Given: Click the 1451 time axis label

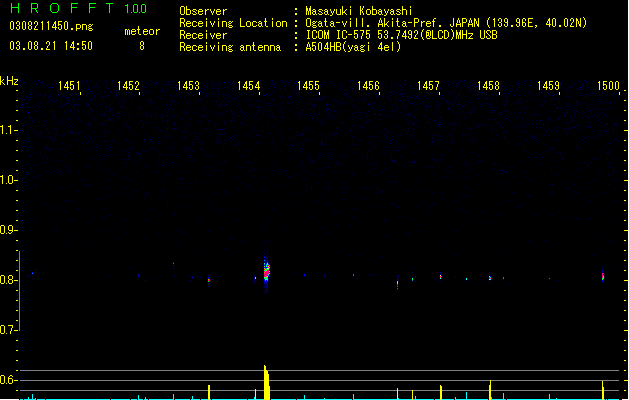Looking at the screenshot, I should [x=69, y=85].
